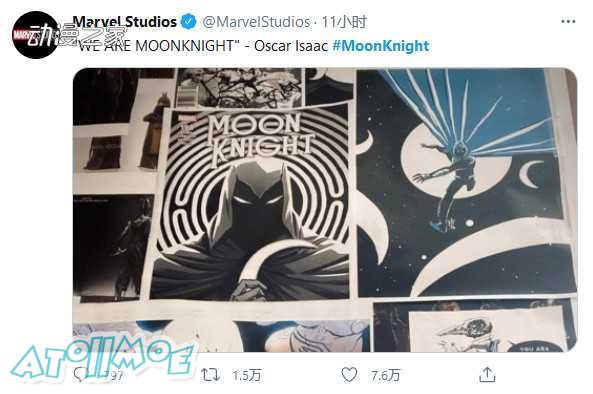The width and height of the screenshot is (593, 394).
Task: Open the Moon Knight poster image
Action: [252, 202]
